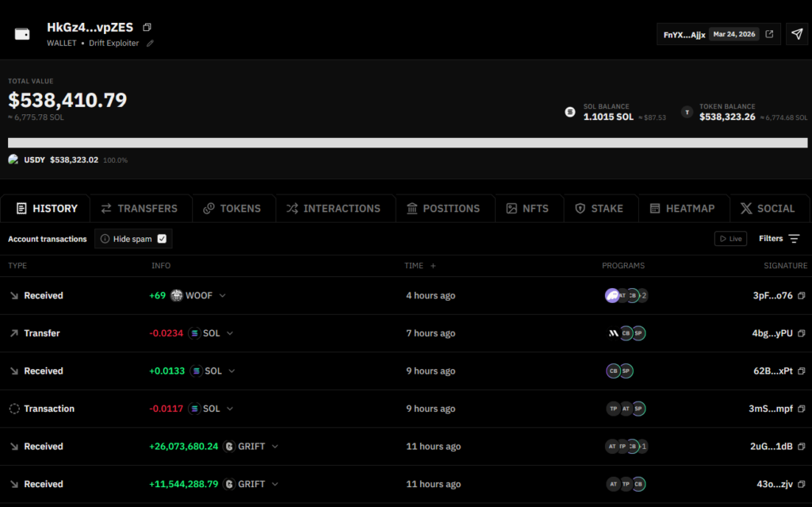Screen dimensions: 812x507
Task: Copy the 2uG...1dB transaction signature
Action: click(802, 447)
